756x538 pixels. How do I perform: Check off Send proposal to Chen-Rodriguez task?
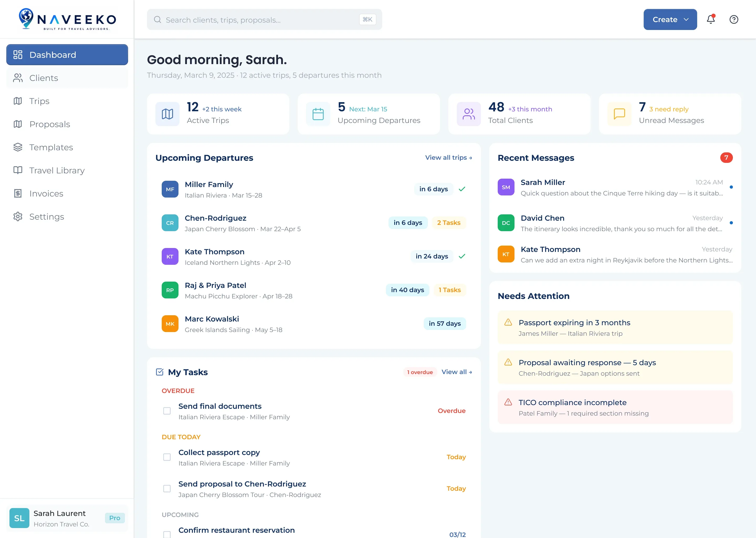pos(167,489)
